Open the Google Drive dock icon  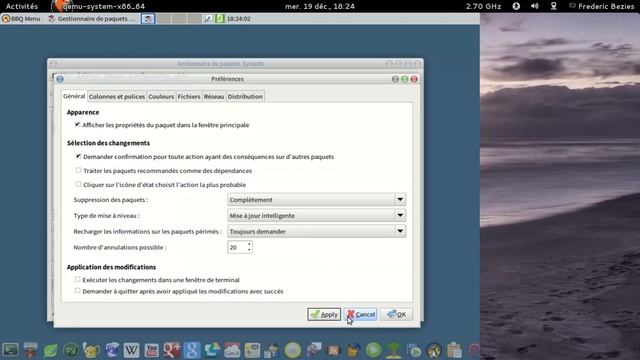click(212, 350)
